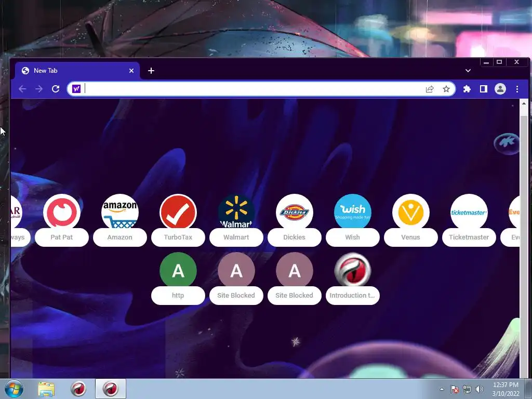Open the Ticketmaster logo icon
This screenshot has width=532, height=399.
click(469, 212)
